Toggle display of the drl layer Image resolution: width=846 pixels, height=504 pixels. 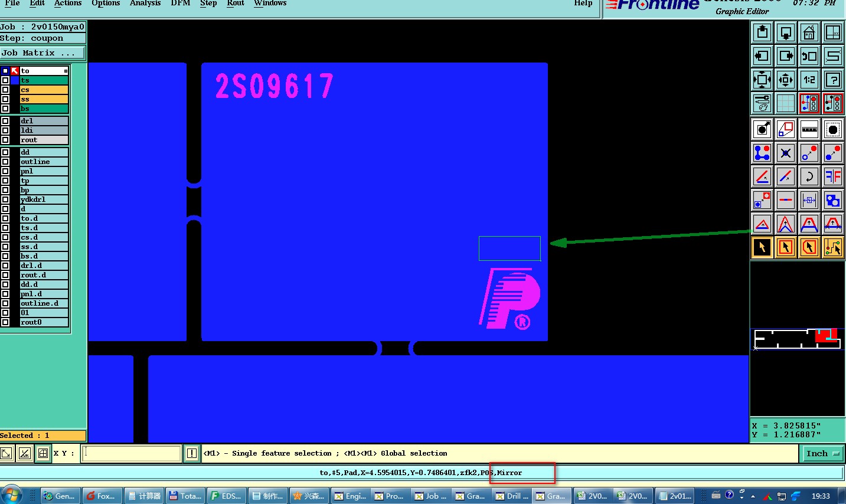5,121
